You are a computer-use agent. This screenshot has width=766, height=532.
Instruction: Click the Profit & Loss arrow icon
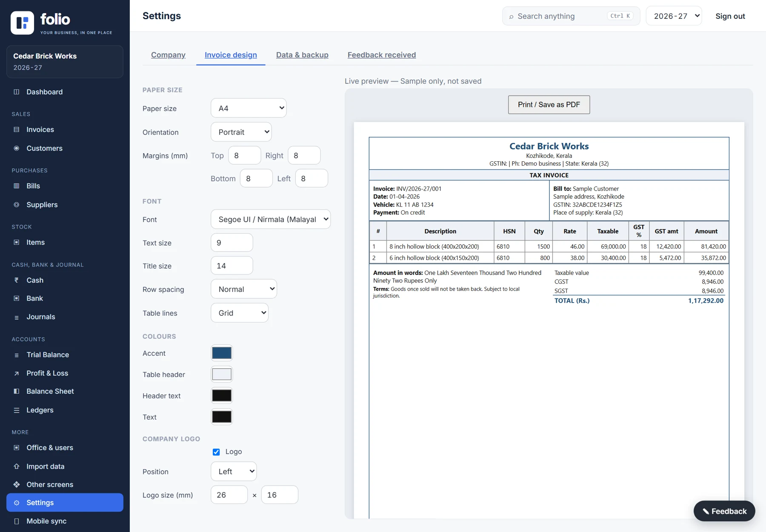tap(17, 373)
